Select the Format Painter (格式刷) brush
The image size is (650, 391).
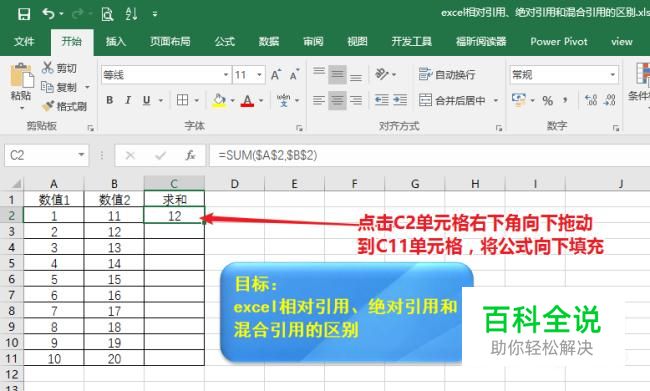point(64,107)
